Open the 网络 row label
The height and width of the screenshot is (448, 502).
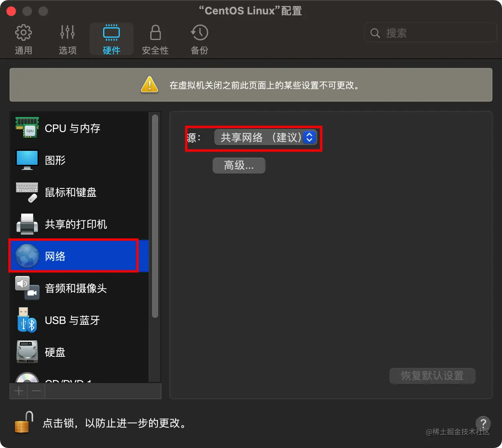click(55, 256)
